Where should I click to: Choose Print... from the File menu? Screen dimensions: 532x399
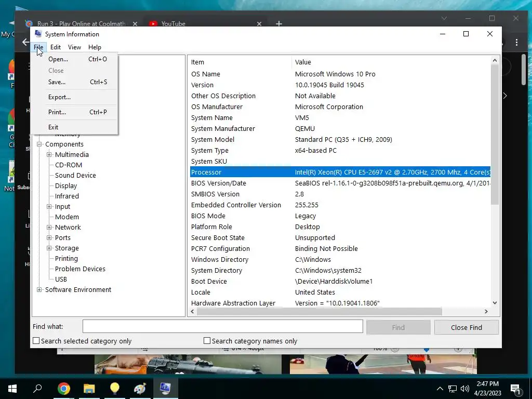[75, 112]
